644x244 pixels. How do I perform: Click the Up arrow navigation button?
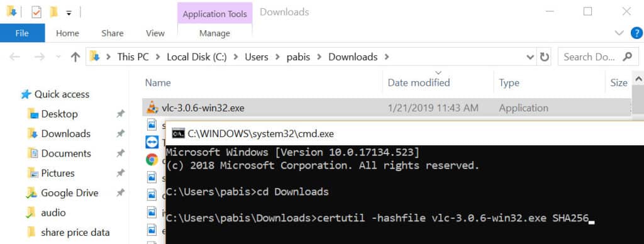(75, 57)
